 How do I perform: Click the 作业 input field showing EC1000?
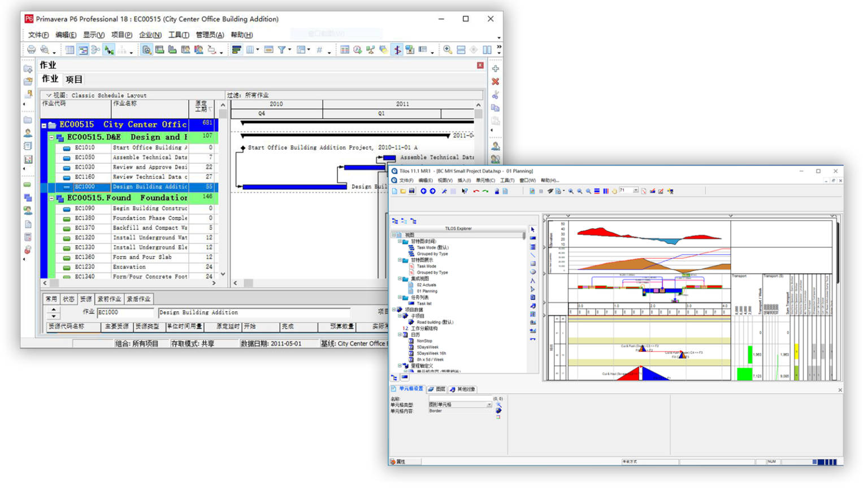tap(125, 312)
